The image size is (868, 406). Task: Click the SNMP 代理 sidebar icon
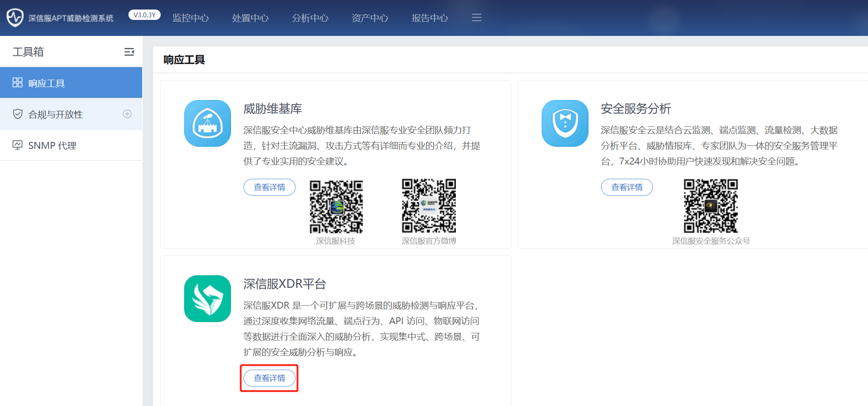(18, 145)
